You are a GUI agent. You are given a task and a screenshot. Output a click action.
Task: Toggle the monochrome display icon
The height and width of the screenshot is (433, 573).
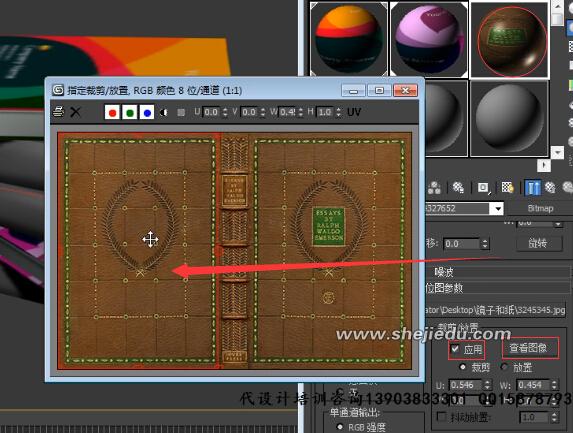click(181, 113)
